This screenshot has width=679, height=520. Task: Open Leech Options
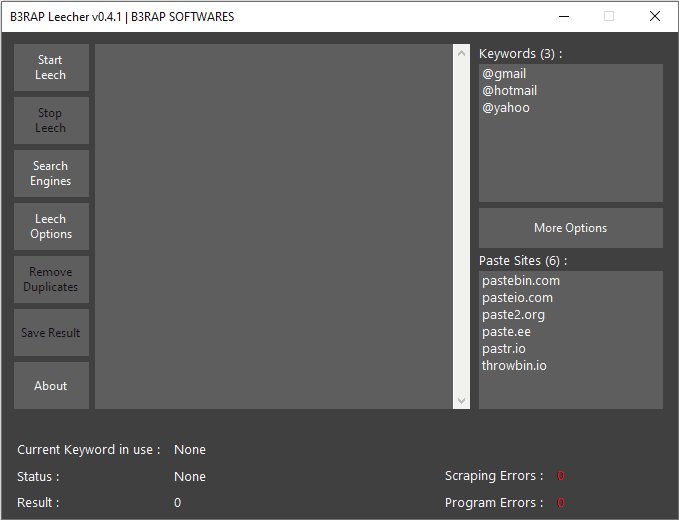pyautogui.click(x=51, y=226)
